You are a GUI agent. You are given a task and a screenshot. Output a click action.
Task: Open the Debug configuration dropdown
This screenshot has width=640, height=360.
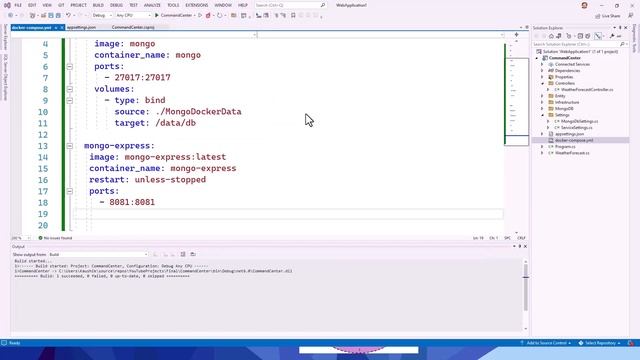[102, 16]
